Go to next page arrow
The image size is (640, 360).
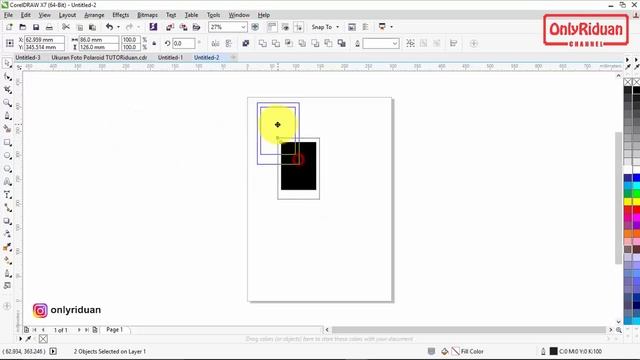(x=79, y=329)
